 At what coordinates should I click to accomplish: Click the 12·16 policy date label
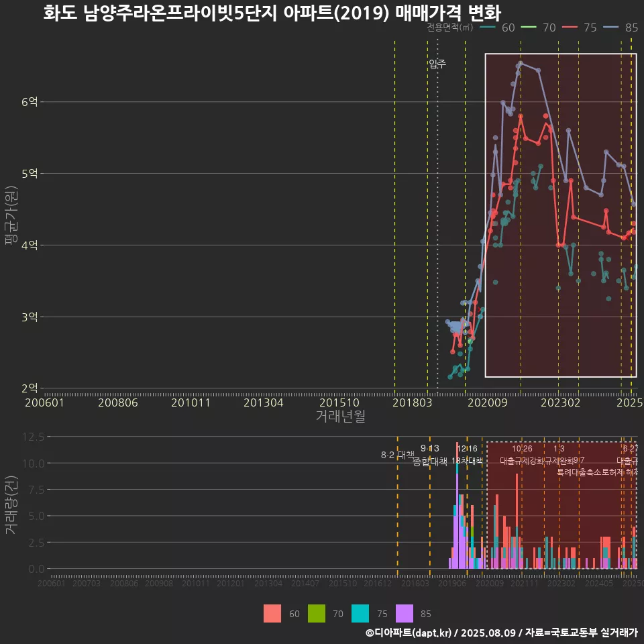tap(468, 449)
